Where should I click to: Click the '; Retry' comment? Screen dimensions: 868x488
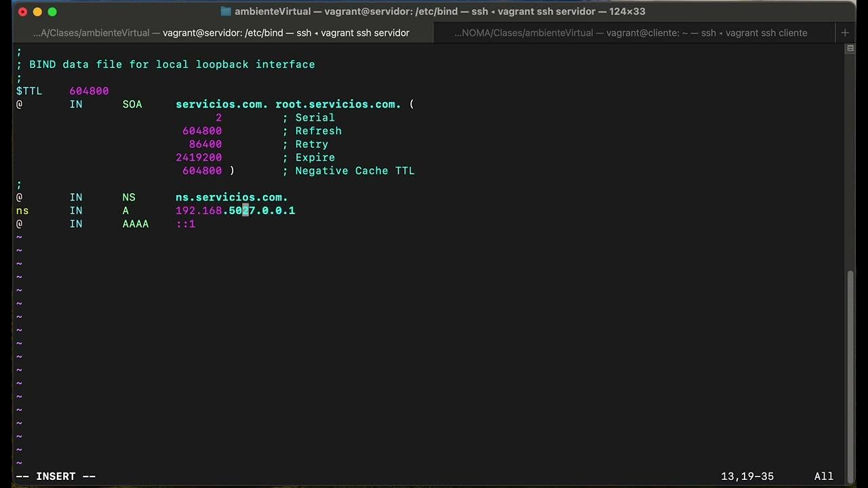pos(305,144)
